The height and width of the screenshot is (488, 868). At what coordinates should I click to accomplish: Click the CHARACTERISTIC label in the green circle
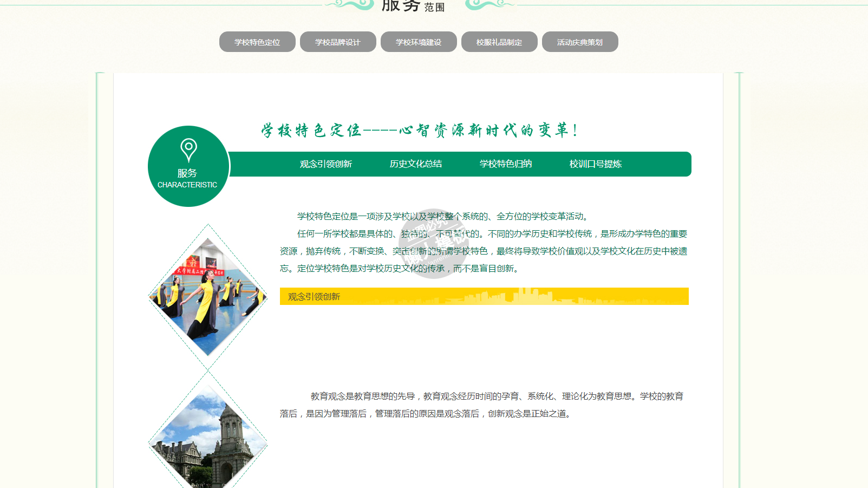point(187,185)
